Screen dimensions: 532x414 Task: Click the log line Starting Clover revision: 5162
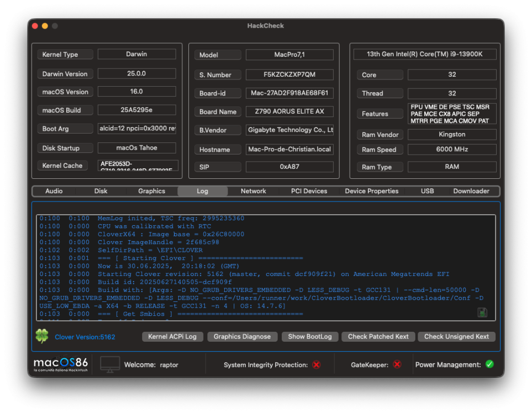point(244,274)
